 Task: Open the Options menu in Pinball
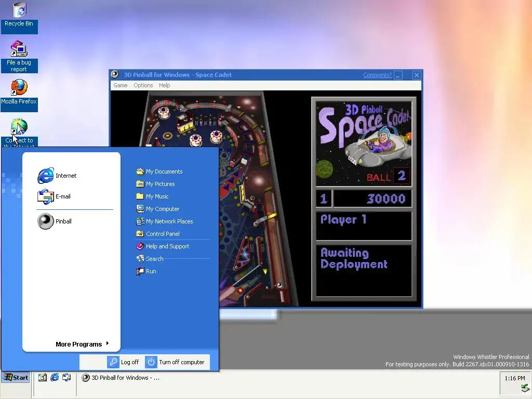(143, 85)
